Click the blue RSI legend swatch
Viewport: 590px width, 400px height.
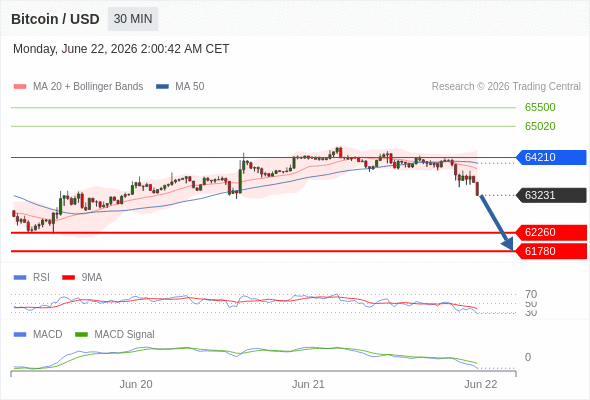(20, 278)
